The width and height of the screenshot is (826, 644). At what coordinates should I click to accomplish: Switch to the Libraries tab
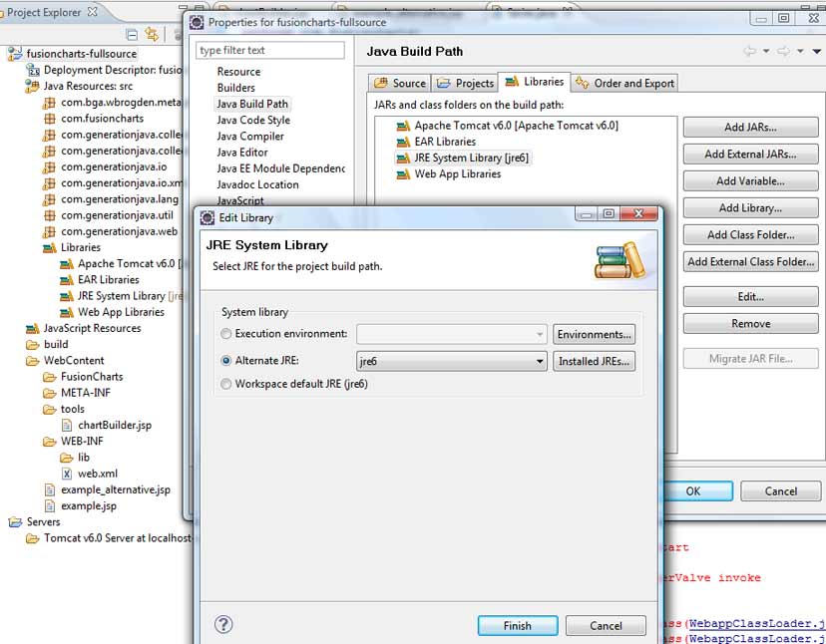pyautogui.click(x=534, y=82)
